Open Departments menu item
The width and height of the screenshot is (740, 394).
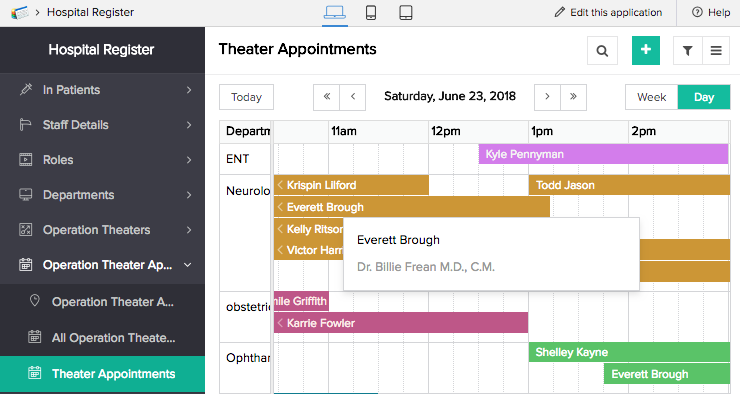(x=102, y=194)
